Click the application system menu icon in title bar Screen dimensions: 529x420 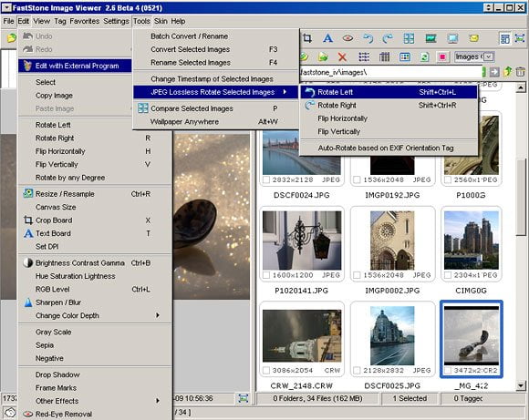tap(6, 7)
